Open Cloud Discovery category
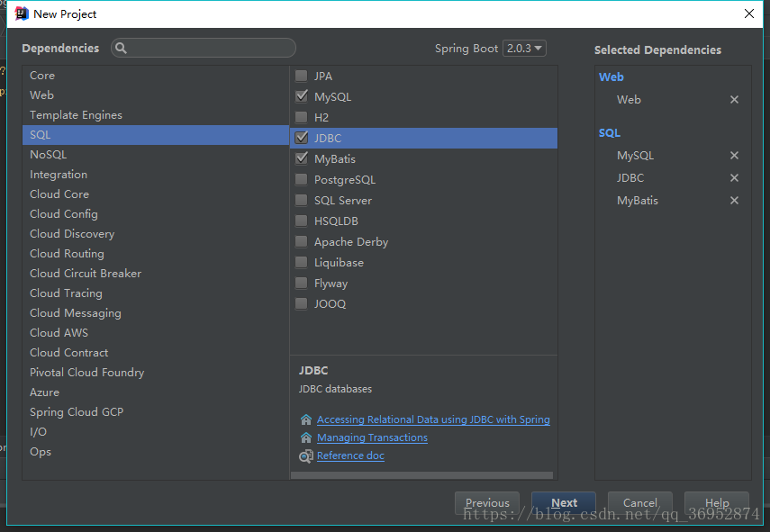Screen dimensions: 770x532 (x=156, y=234)
